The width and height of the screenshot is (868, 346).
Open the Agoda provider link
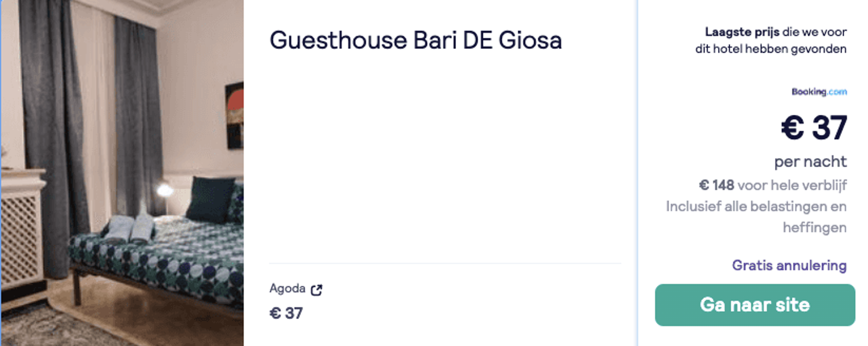point(288,289)
